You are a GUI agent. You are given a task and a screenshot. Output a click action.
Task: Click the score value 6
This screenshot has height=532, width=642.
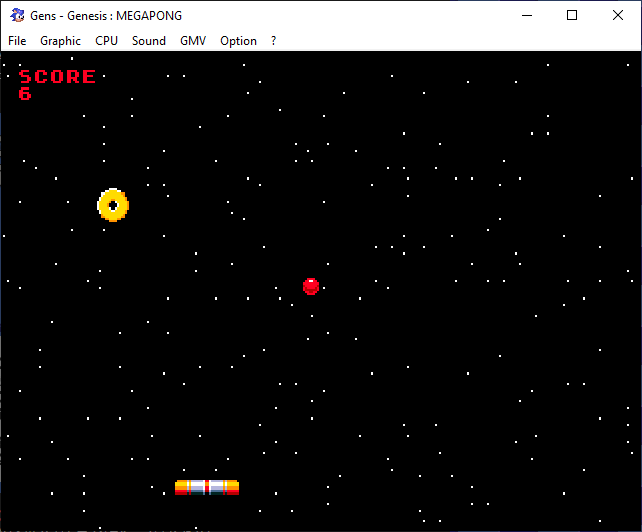[25, 94]
